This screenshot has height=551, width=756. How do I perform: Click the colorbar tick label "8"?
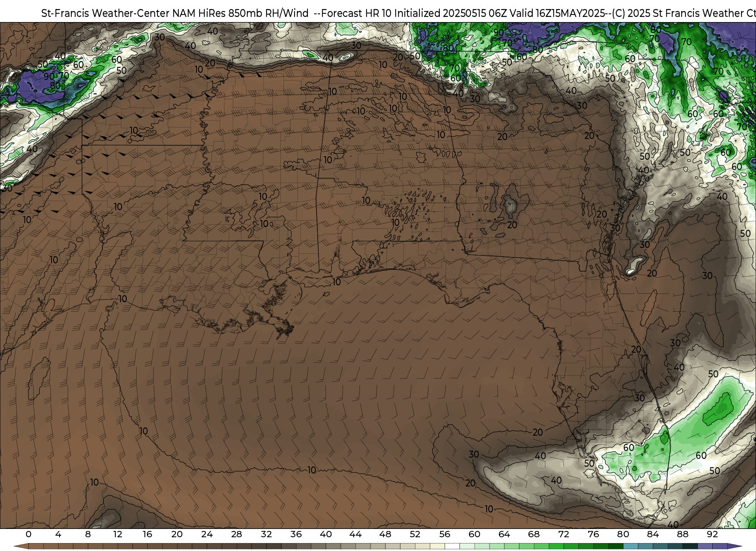88,534
